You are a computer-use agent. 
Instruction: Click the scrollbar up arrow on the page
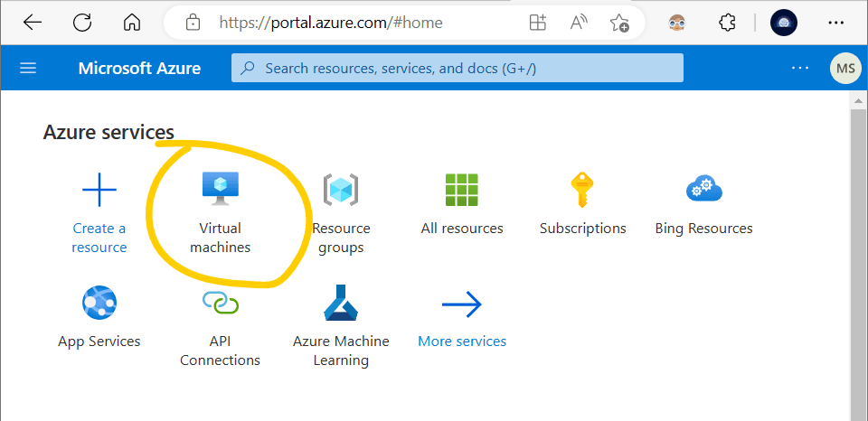point(858,100)
